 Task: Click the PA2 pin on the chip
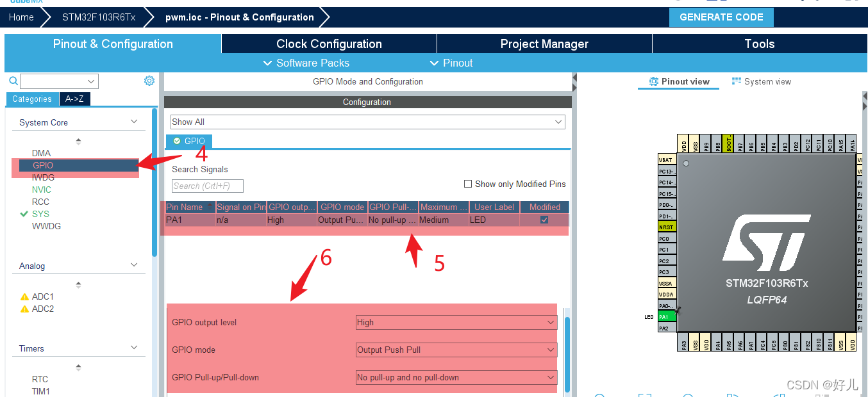click(667, 328)
